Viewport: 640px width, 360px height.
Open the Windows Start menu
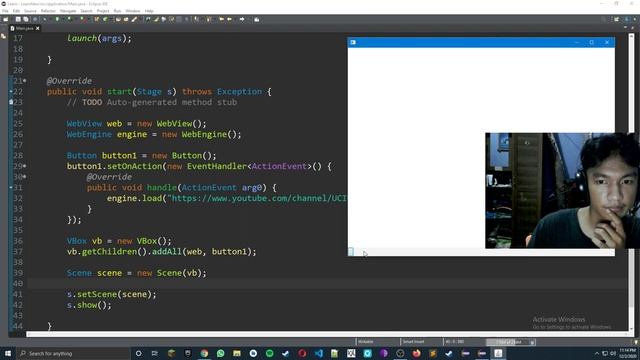pos(7,353)
